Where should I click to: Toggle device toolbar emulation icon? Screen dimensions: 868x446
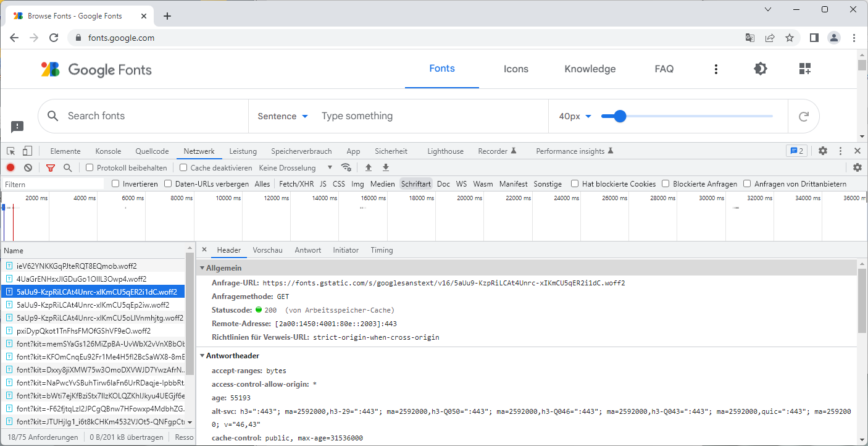click(x=27, y=151)
